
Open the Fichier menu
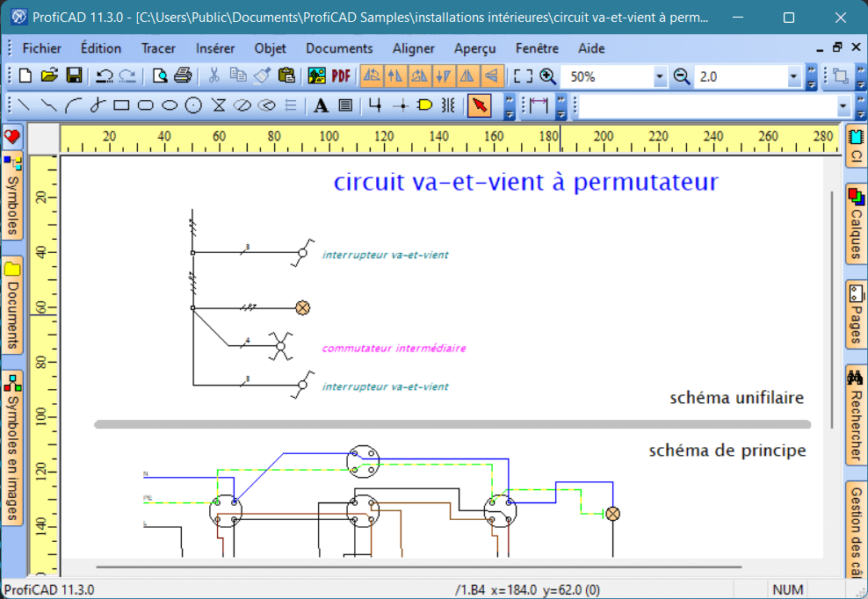[41, 48]
